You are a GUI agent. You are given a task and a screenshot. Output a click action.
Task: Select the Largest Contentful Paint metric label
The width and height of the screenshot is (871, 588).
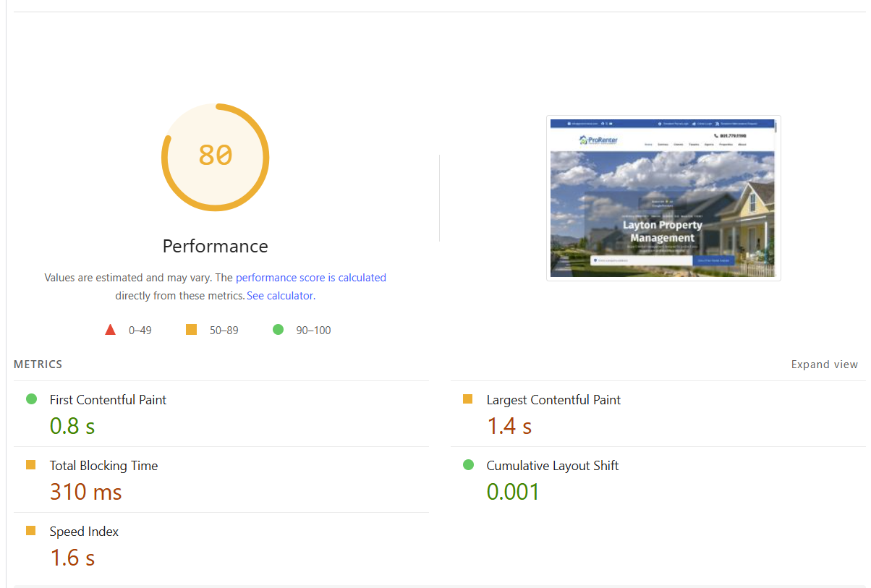click(x=553, y=400)
